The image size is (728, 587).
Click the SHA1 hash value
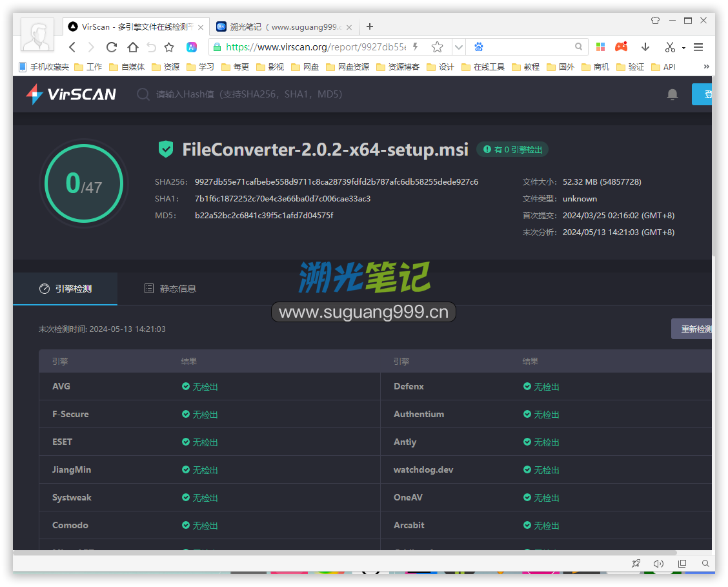tap(282, 198)
